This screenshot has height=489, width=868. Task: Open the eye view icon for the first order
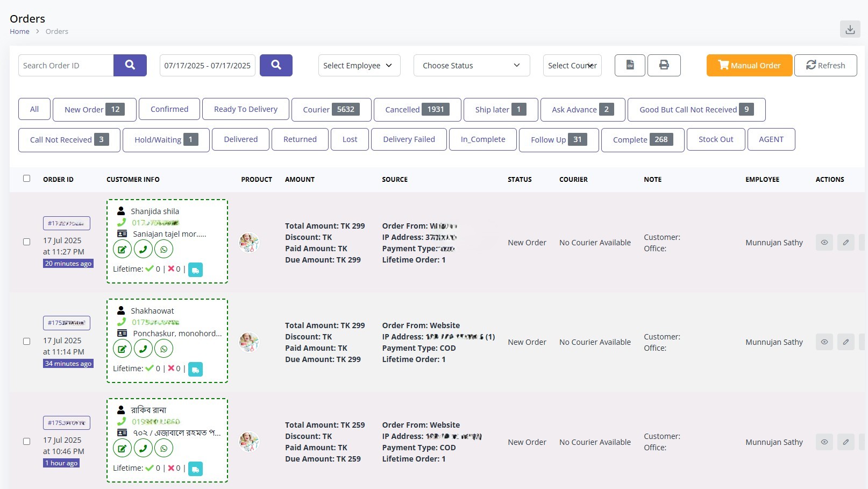click(824, 243)
